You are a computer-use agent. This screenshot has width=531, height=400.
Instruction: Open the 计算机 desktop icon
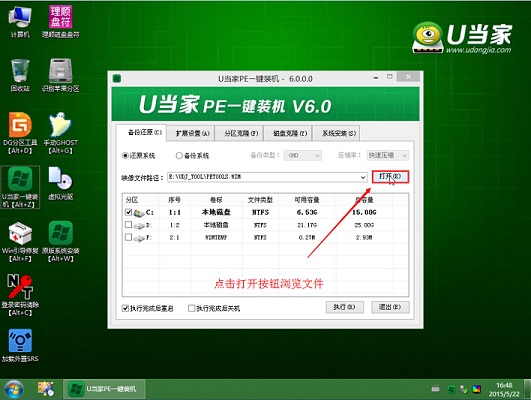pyautogui.click(x=20, y=21)
